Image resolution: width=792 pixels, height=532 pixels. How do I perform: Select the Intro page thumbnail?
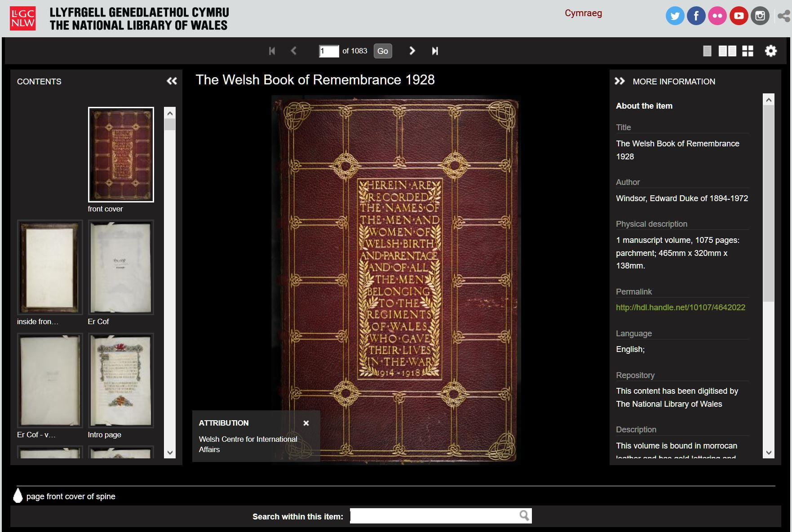(x=121, y=380)
